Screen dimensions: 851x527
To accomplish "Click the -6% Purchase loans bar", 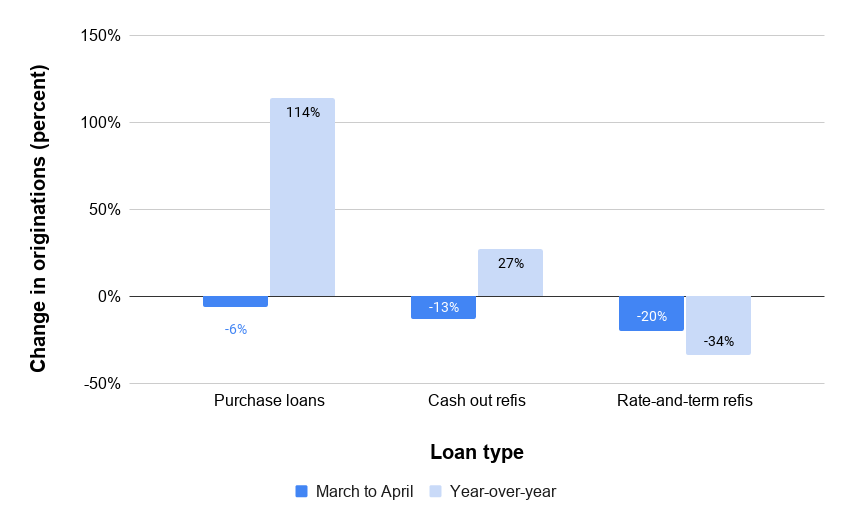I will click(x=236, y=302).
